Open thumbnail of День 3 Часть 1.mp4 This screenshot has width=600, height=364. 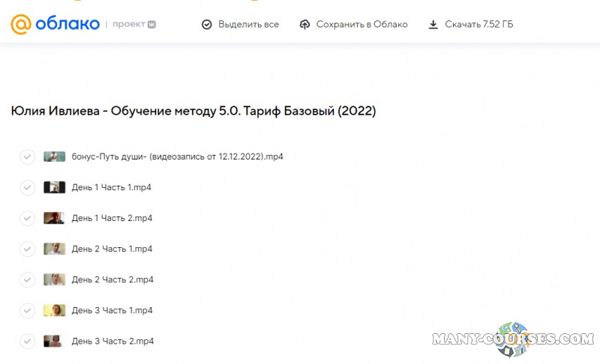54,310
